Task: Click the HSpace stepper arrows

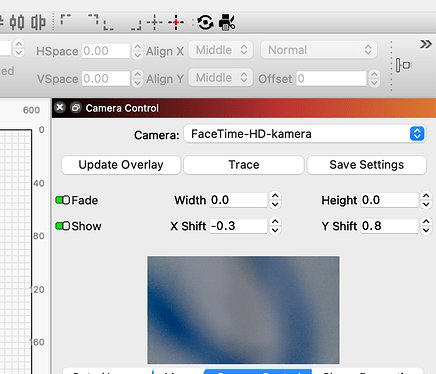Action: click(137, 51)
